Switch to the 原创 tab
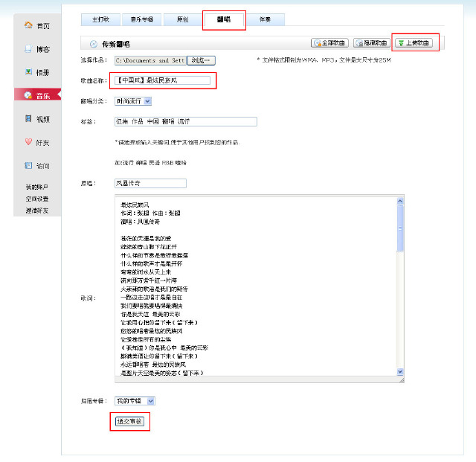 [181, 20]
